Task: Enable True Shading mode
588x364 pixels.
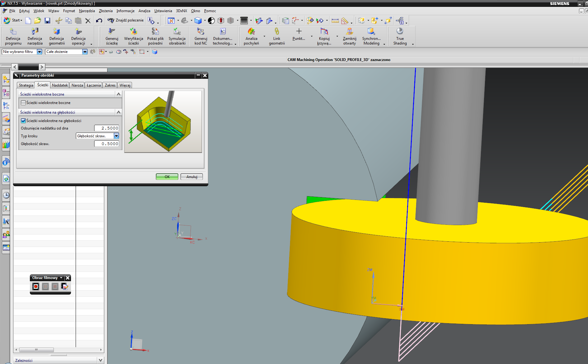Action: [400, 36]
